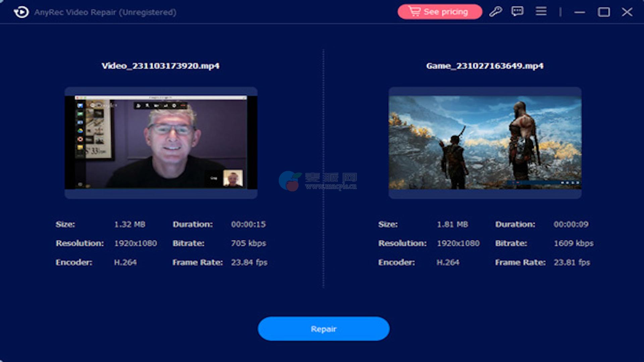This screenshot has width=644, height=362.
Task: Click the 1.32 MB size value
Action: [130, 224]
